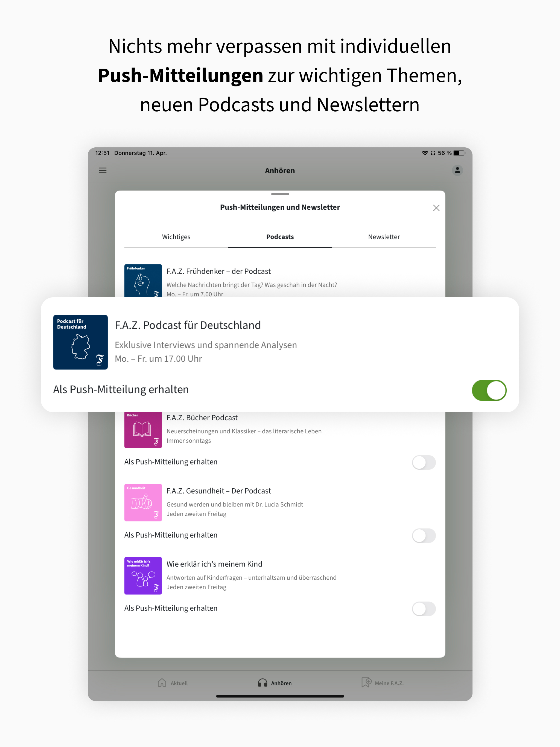The width and height of the screenshot is (560, 747).
Task: Tap the Gesundheit podcast cover icon
Action: (x=143, y=503)
